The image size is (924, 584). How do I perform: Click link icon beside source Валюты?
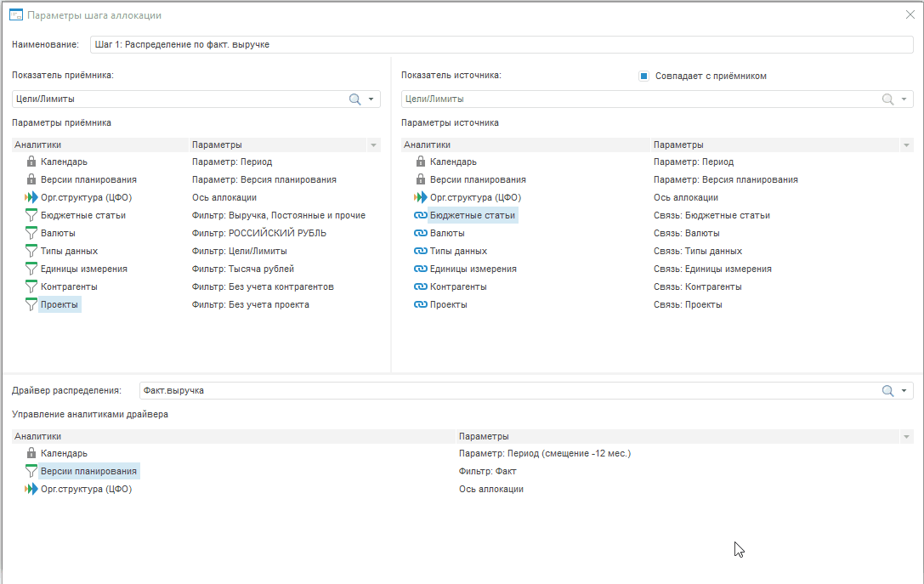pos(420,233)
